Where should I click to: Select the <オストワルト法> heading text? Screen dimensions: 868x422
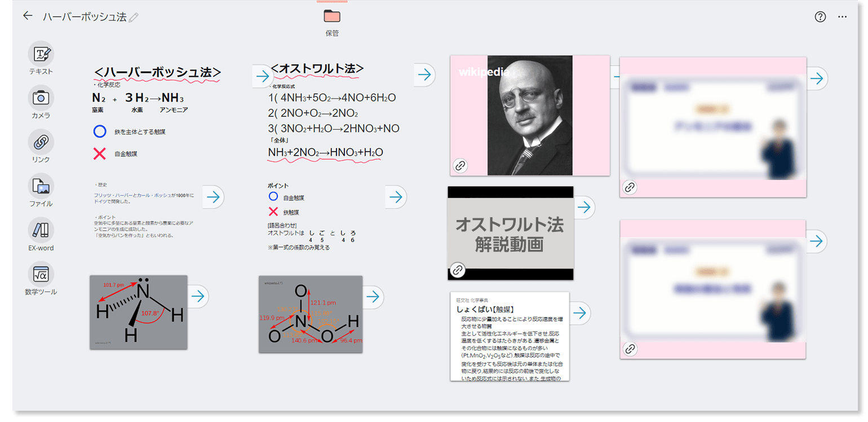click(317, 69)
